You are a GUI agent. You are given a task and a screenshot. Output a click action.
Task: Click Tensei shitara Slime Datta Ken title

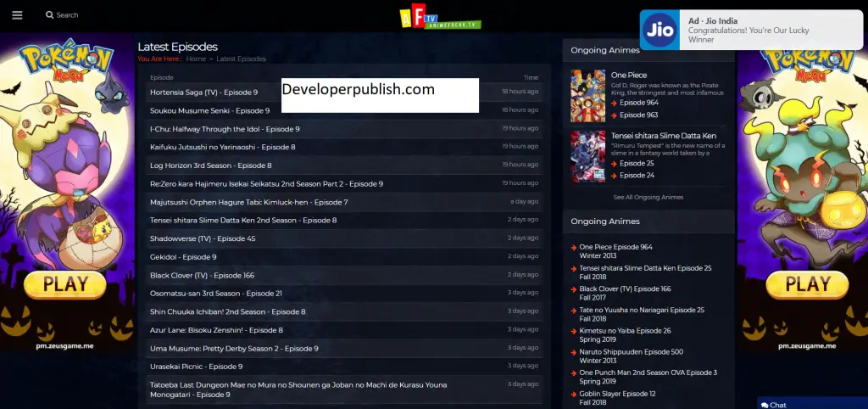point(664,136)
